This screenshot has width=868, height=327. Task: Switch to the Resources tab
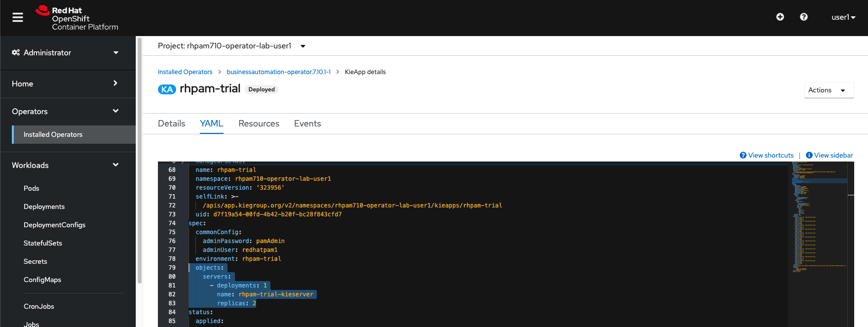pyautogui.click(x=259, y=123)
